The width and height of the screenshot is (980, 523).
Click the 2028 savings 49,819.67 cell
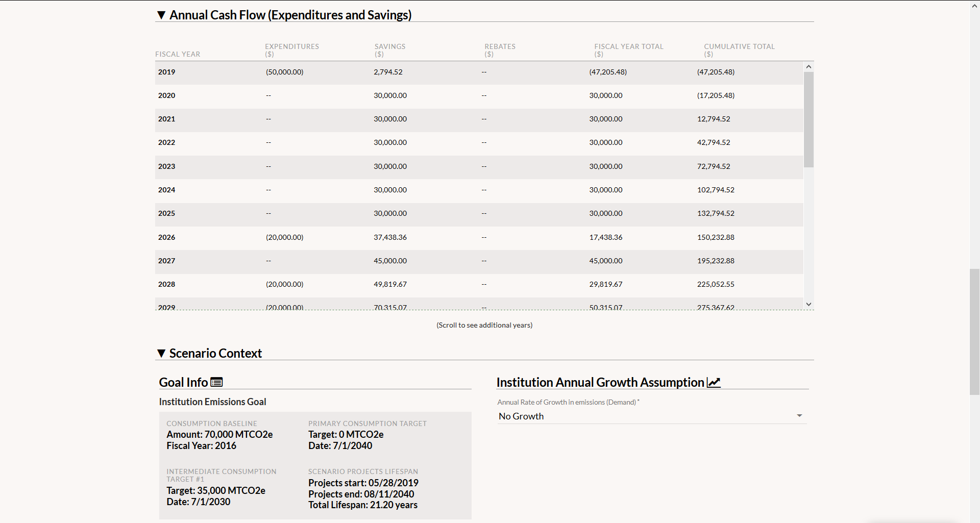point(390,284)
